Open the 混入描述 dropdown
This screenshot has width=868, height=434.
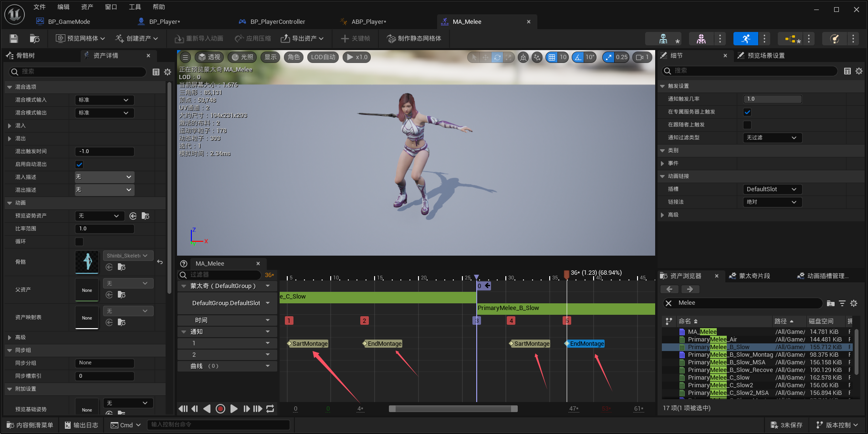tap(105, 177)
